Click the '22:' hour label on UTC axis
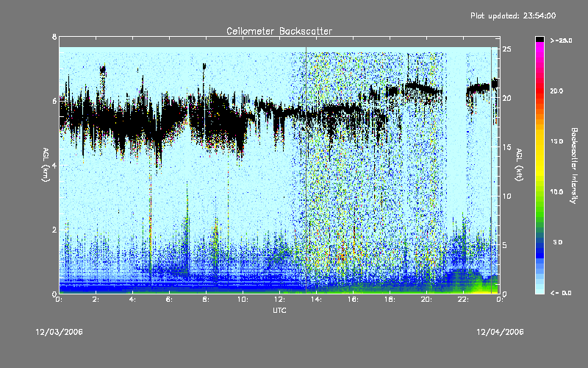The height and width of the screenshot is (368, 588). 463,300
